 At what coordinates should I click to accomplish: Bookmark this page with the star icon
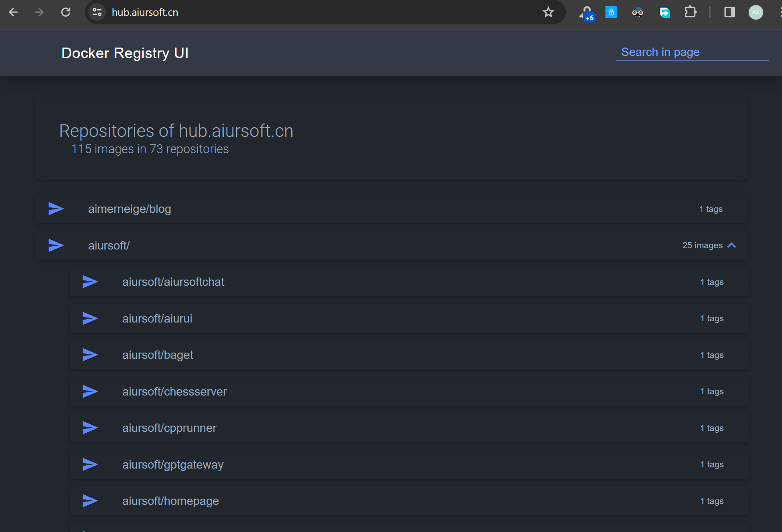coord(548,12)
